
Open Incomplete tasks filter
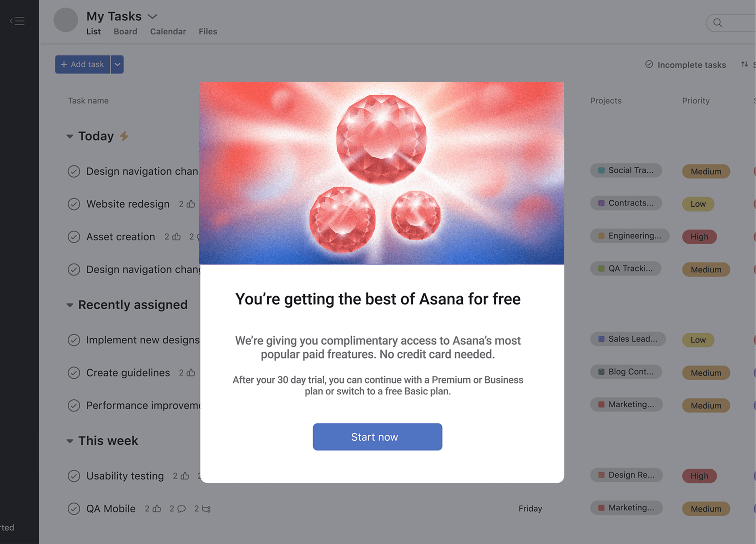coord(685,65)
